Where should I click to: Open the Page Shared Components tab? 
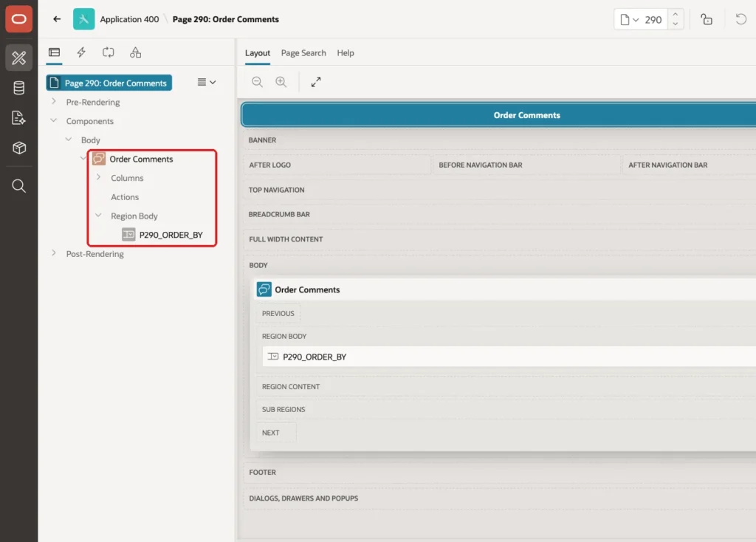pos(136,52)
